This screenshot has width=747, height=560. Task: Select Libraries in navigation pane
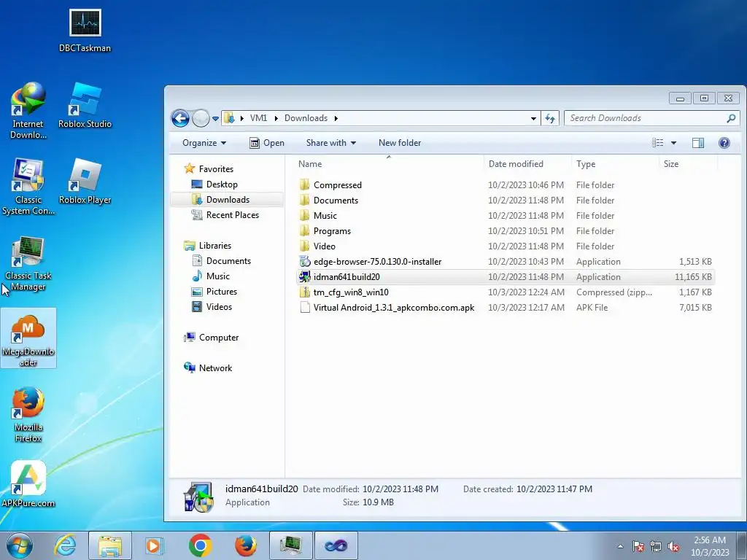tap(215, 246)
